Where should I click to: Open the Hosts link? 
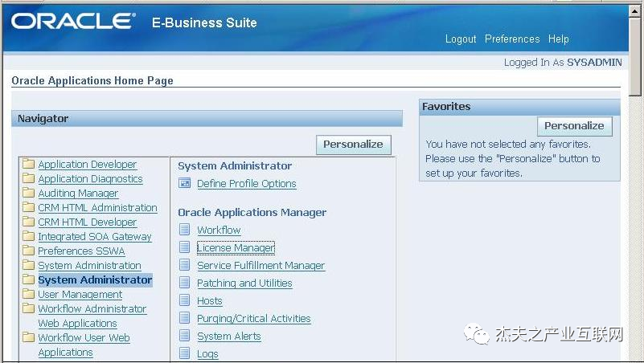[x=210, y=300]
